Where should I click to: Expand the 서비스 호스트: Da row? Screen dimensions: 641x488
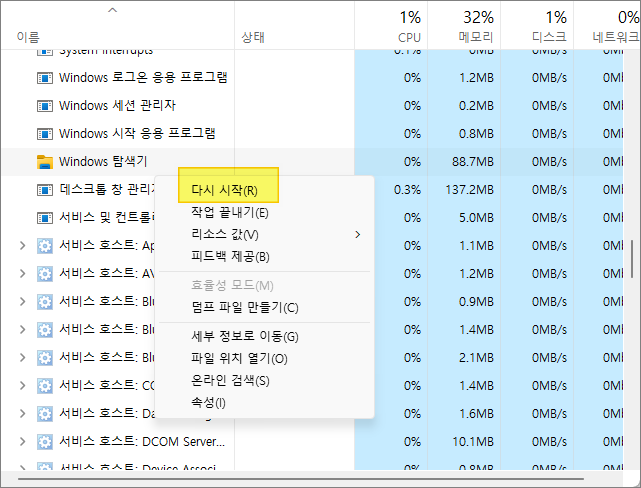pyautogui.click(x=22, y=414)
